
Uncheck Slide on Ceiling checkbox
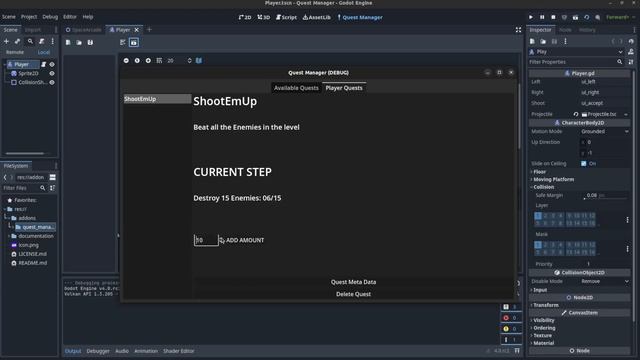[584, 163]
